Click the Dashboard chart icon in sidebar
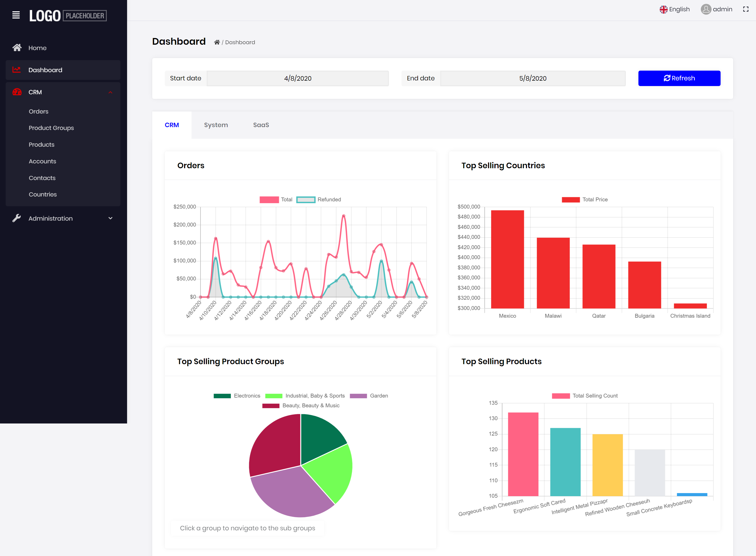The width and height of the screenshot is (756, 556). tap(16, 70)
